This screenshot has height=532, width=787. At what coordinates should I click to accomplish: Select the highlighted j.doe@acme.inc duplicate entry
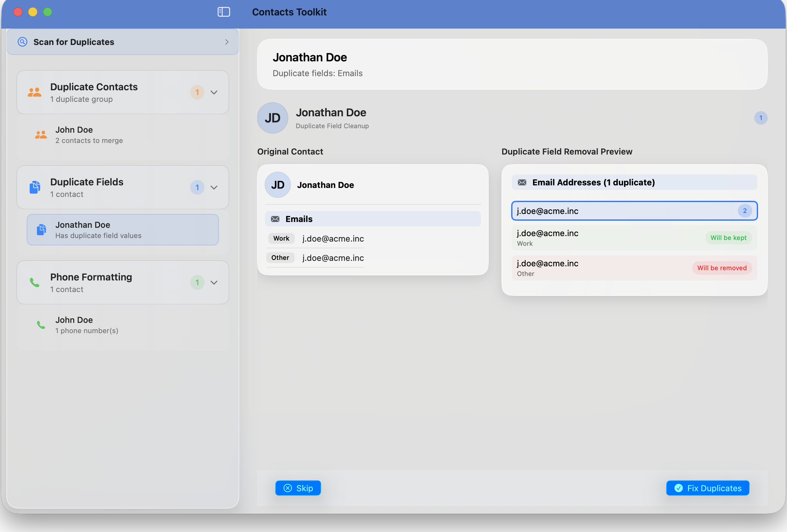point(634,210)
